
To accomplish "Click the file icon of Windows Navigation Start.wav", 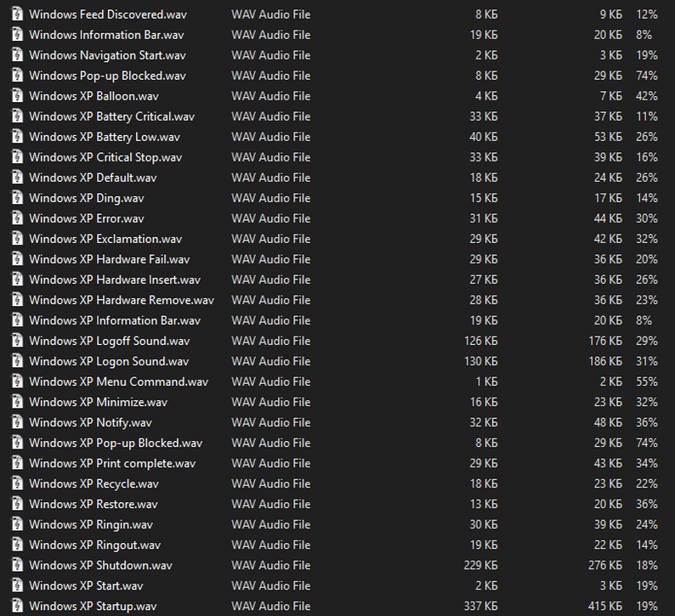I will [17, 55].
